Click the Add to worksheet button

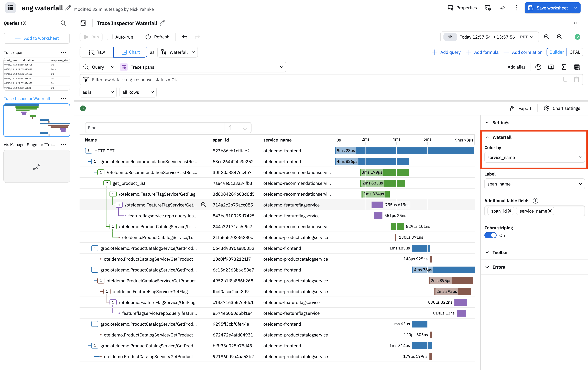click(x=37, y=38)
